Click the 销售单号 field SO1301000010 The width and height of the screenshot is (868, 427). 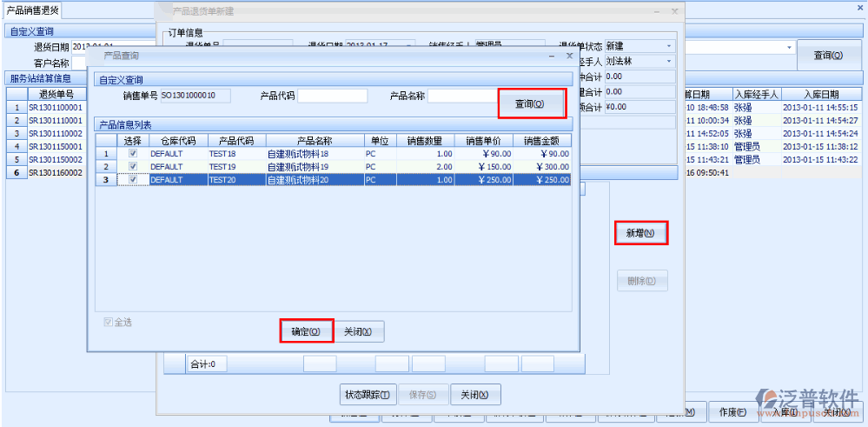195,96
